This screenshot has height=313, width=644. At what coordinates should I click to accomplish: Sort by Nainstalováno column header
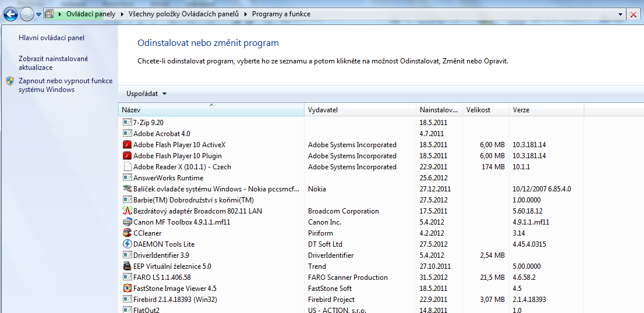pyautogui.click(x=439, y=110)
